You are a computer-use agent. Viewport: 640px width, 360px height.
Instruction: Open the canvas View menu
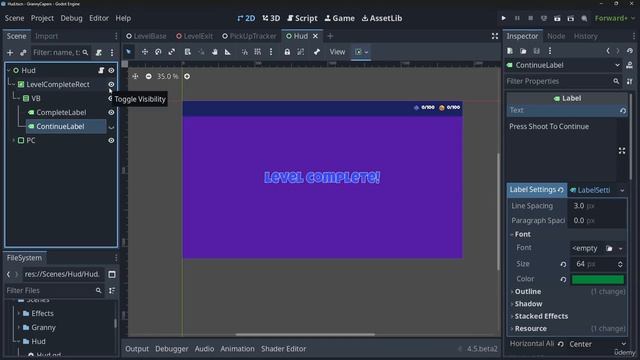point(337,52)
